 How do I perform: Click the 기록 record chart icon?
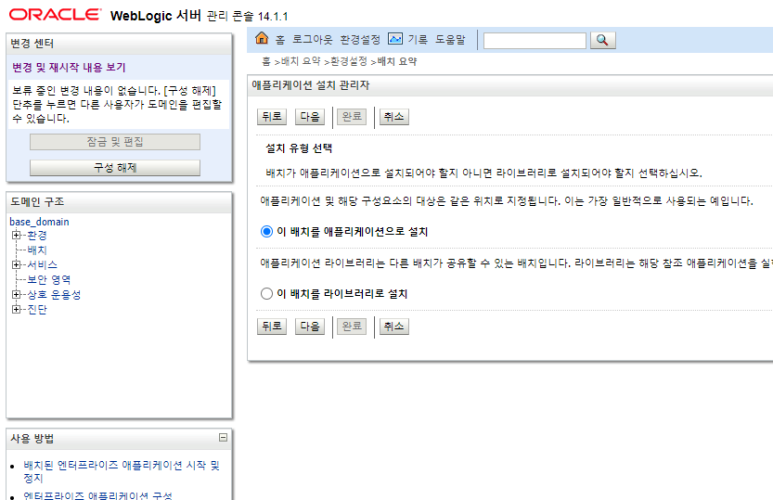[x=395, y=38]
